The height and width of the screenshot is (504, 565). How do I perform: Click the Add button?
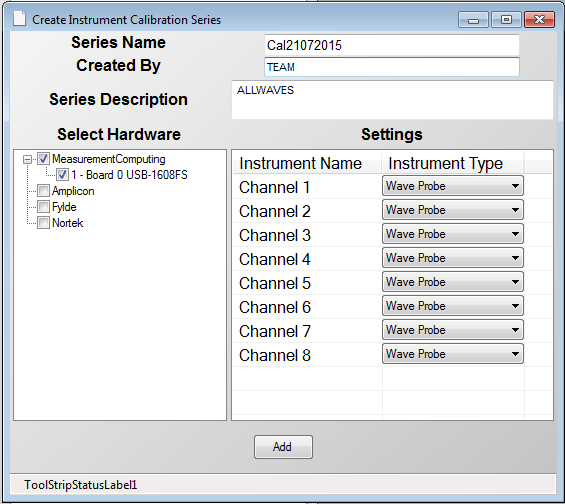pos(283,447)
